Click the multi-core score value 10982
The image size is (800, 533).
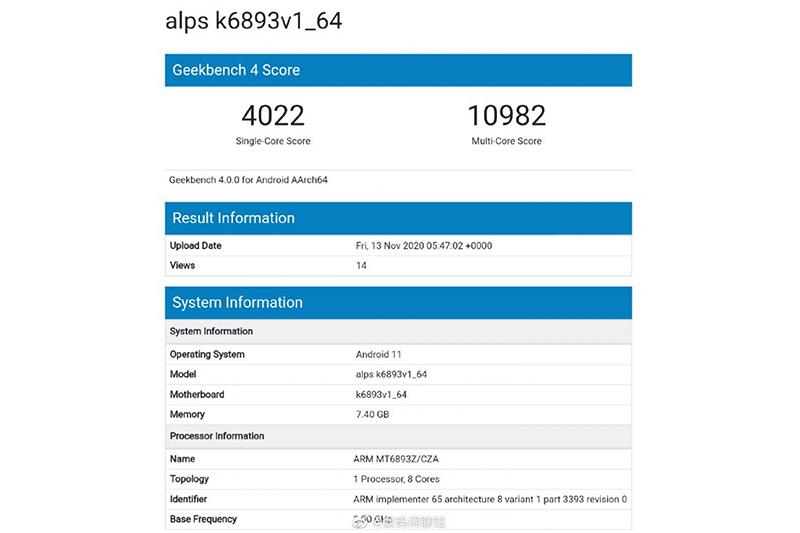point(506,115)
